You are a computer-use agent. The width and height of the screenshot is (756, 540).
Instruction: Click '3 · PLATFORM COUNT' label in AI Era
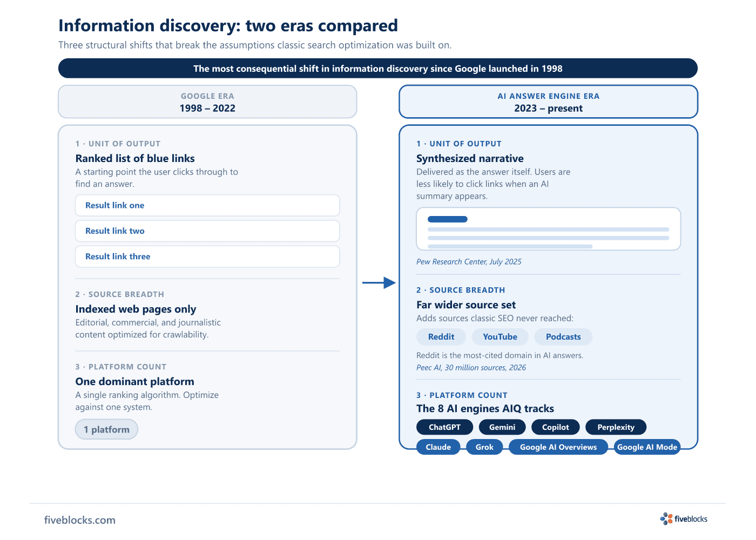pyautogui.click(x=462, y=395)
